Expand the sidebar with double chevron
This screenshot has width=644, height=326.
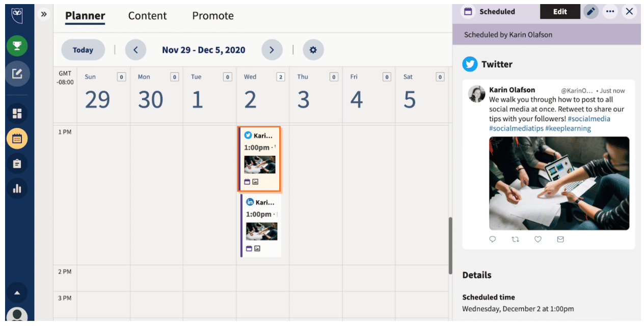point(44,14)
